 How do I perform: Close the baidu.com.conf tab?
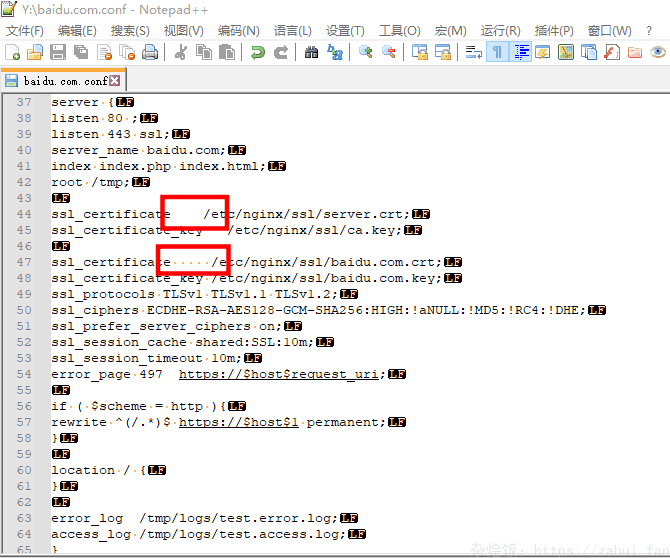click(115, 80)
